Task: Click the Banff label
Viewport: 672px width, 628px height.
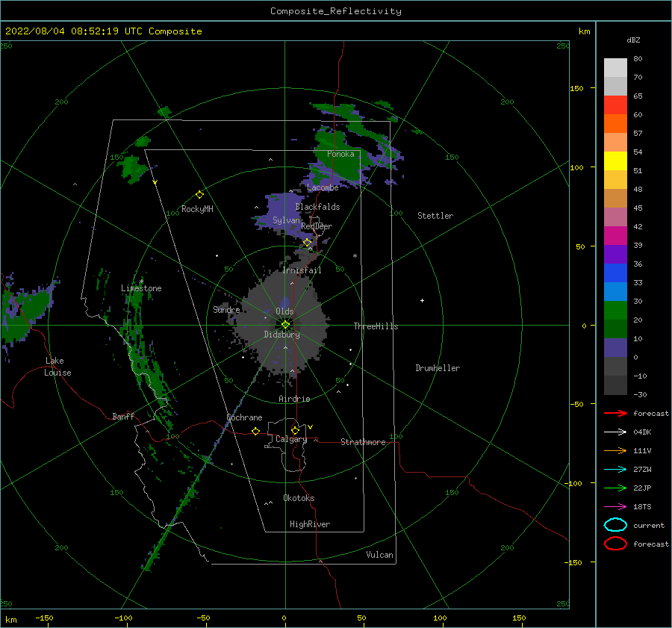Action: click(123, 416)
